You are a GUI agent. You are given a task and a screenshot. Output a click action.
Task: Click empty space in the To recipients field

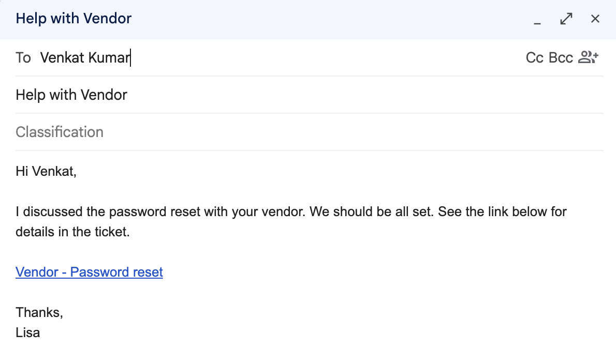pyautogui.click(x=326, y=58)
